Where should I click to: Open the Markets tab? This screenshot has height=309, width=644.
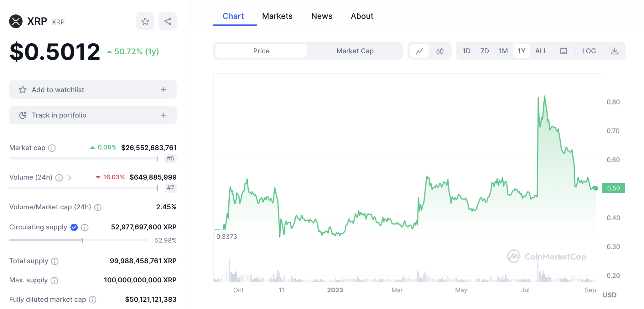tap(277, 16)
